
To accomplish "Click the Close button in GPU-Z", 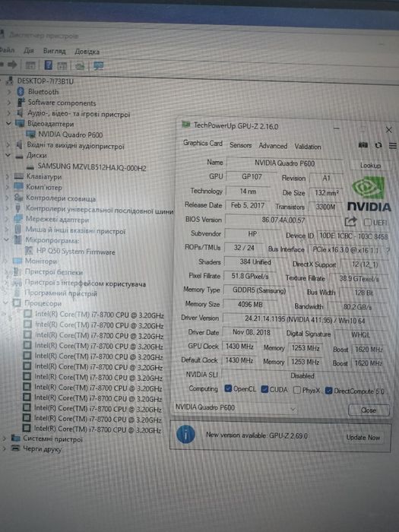I will [369, 410].
